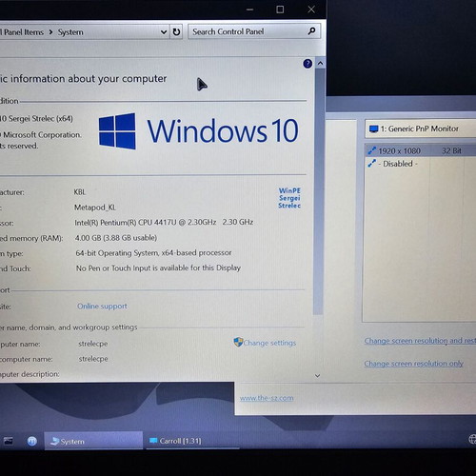Screen dimensions: 476x476
Task: Minimize the System window
Action: point(250,10)
